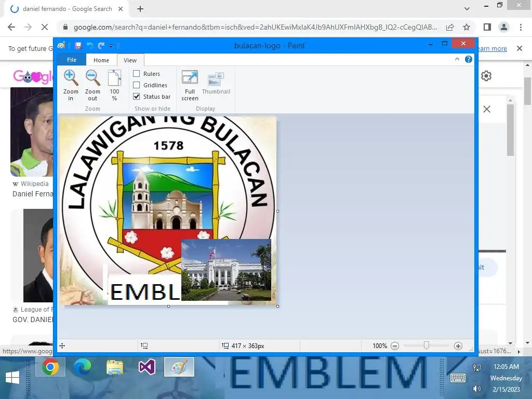Select the daniel fernando Google Search tab

pos(67,9)
